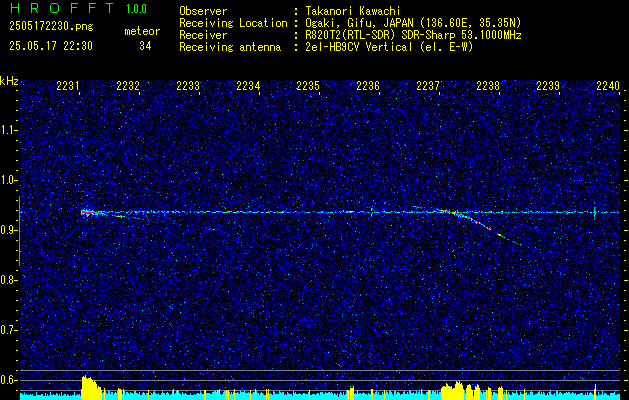Click the large yellow power bar at 2231
The width and height of the screenshot is (629, 400).
(x=91, y=388)
